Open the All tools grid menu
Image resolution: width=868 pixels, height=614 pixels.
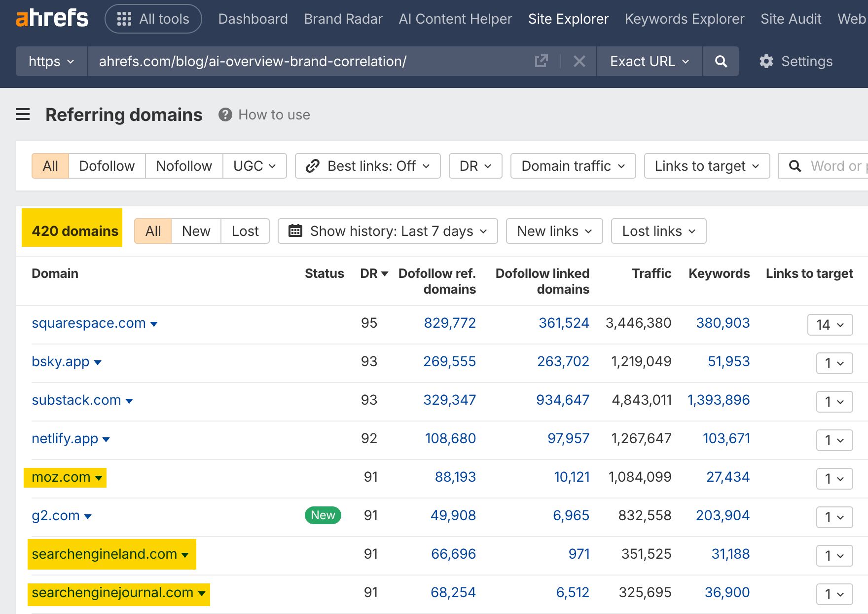click(x=153, y=19)
